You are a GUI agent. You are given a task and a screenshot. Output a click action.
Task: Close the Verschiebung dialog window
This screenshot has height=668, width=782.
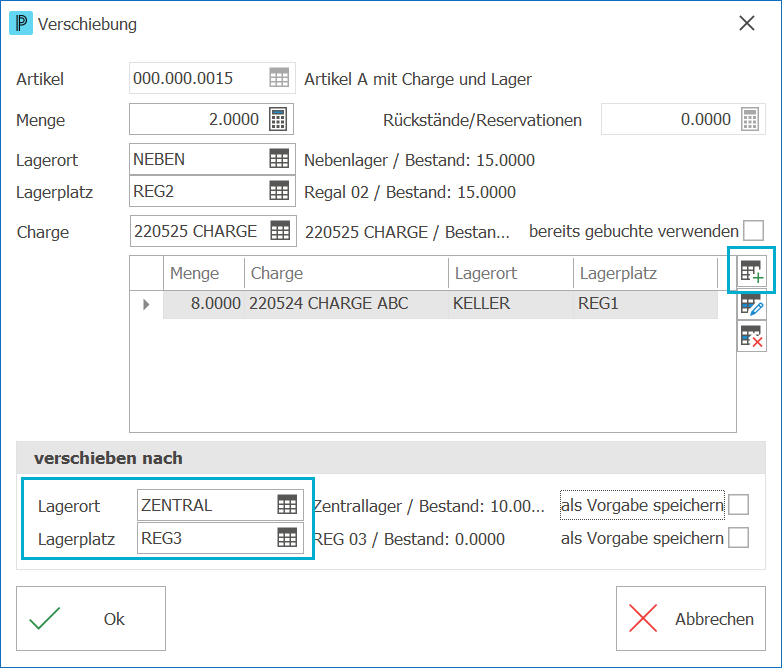[x=747, y=23]
